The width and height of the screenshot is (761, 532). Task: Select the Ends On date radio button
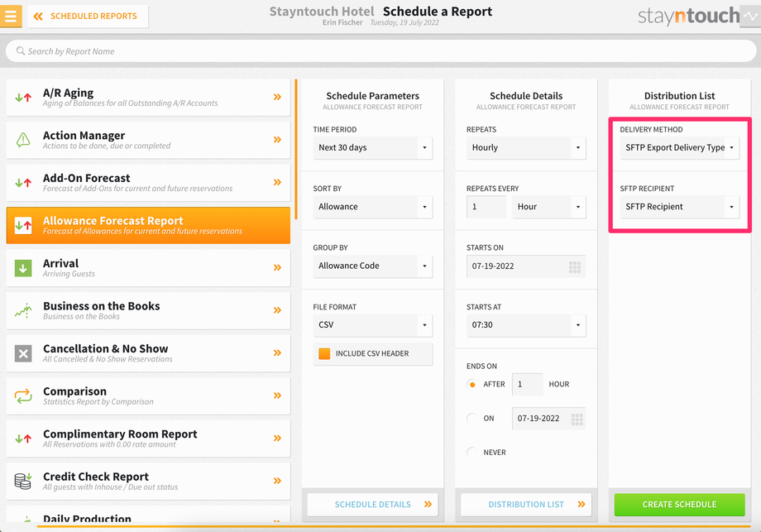click(471, 419)
